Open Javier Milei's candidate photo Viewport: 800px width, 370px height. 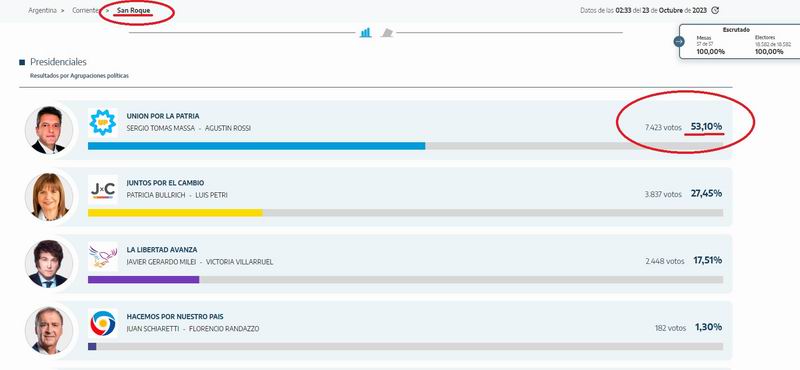click(x=49, y=263)
